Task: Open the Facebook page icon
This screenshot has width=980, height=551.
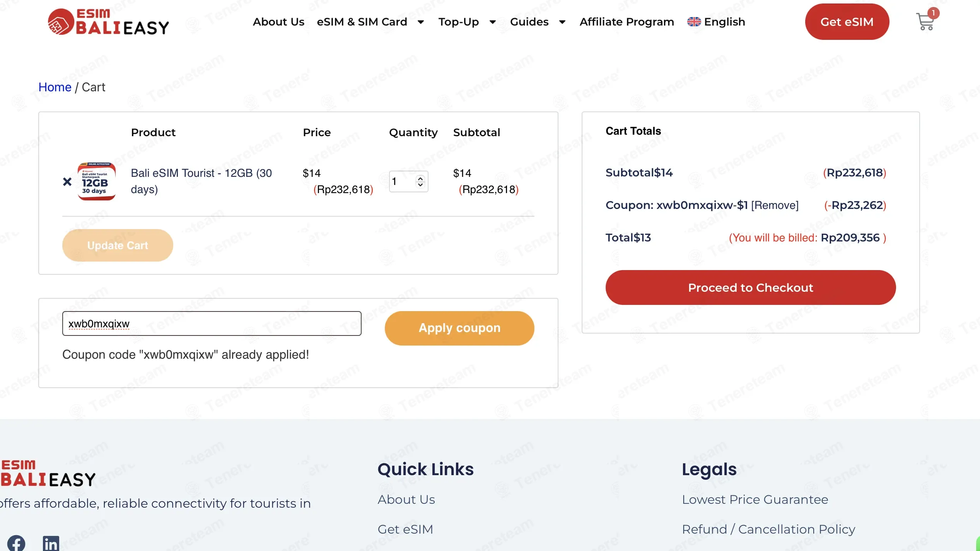Action: [16, 543]
